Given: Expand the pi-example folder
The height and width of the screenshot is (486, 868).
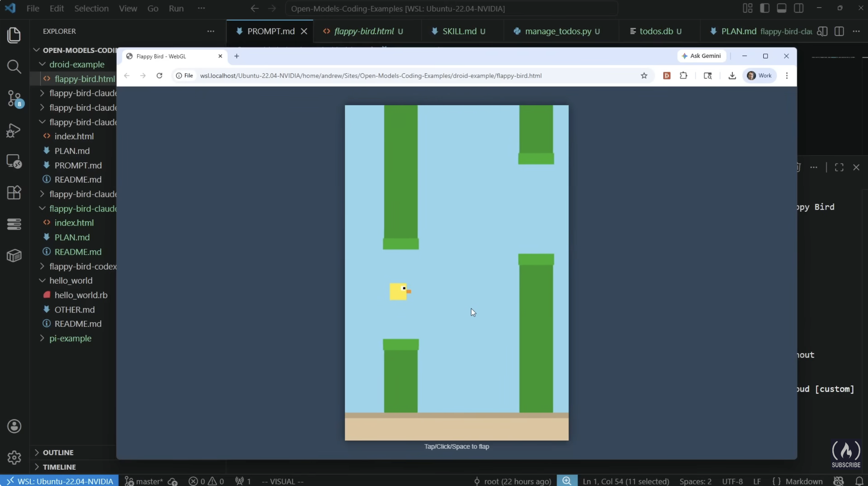Looking at the screenshot, I should coord(70,338).
